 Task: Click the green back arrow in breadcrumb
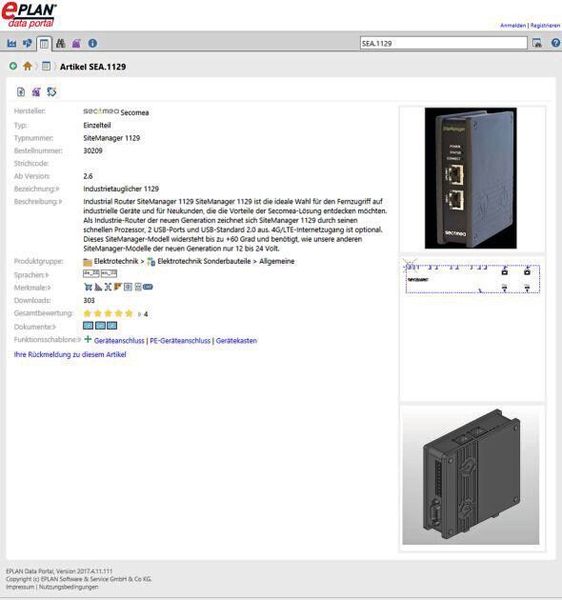(x=13, y=66)
